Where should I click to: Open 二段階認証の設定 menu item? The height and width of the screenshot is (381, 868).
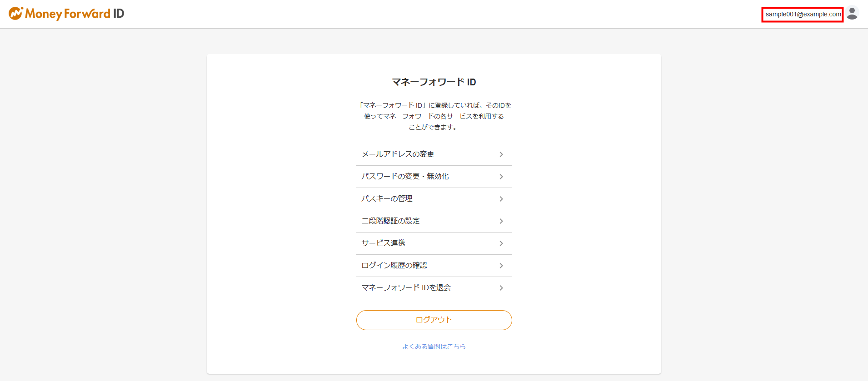point(434,221)
